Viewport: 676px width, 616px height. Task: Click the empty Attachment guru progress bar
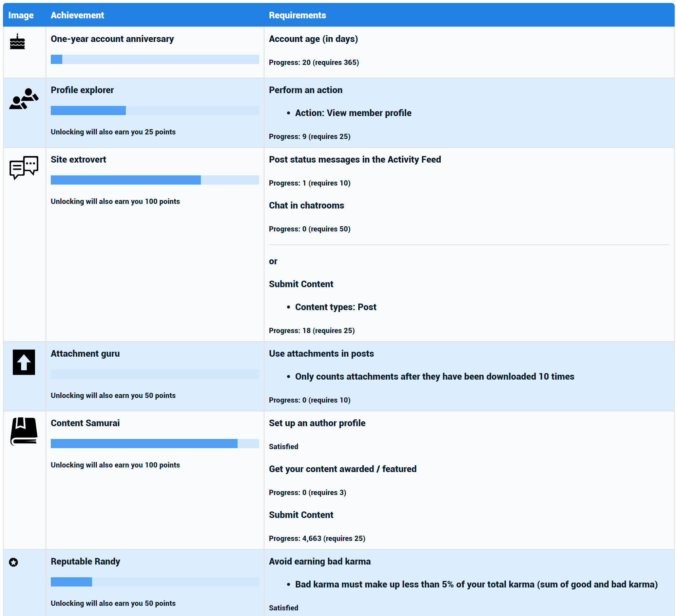coord(155,374)
